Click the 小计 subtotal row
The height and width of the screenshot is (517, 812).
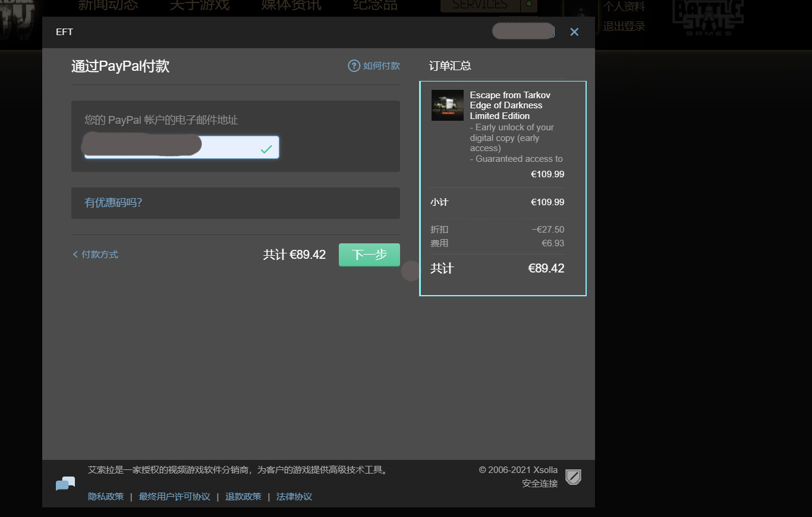pos(498,202)
